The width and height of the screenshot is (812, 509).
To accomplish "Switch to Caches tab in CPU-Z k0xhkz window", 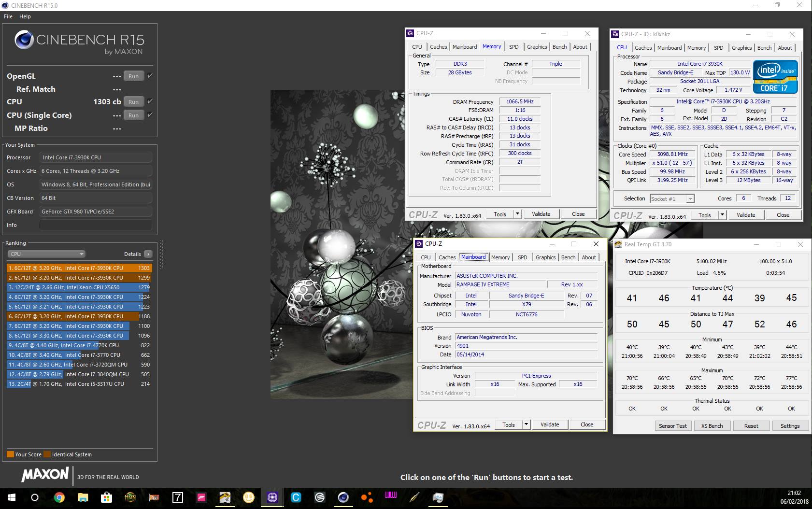I will pyautogui.click(x=643, y=48).
